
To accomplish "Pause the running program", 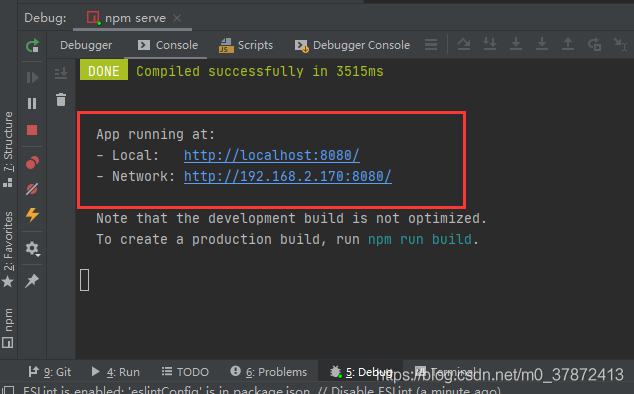I will click(32, 104).
